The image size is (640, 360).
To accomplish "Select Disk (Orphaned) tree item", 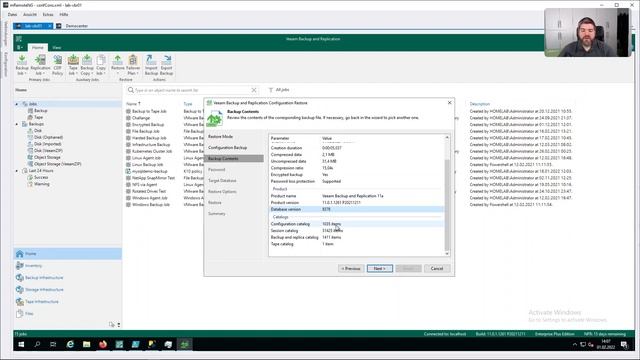I will (x=48, y=138).
